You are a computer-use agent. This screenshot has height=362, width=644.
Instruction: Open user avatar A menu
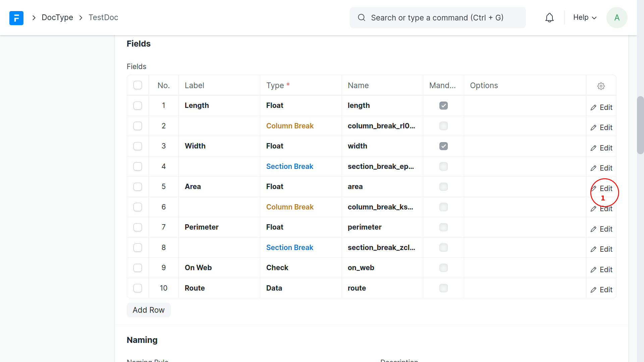616,18
